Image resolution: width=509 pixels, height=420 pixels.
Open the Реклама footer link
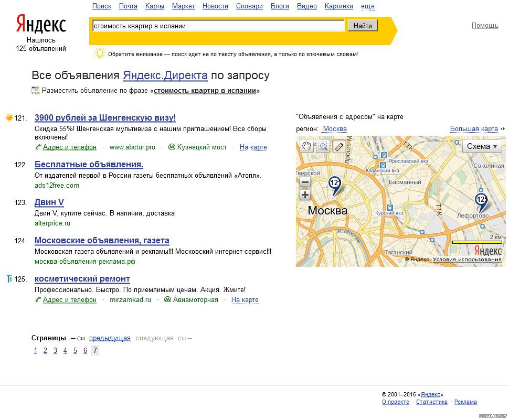pyautogui.click(x=465, y=402)
